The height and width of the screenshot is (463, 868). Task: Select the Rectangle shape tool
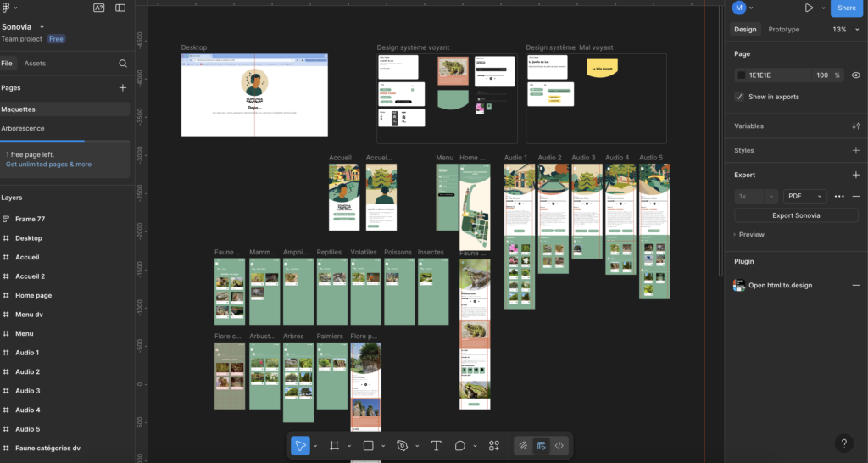point(369,445)
